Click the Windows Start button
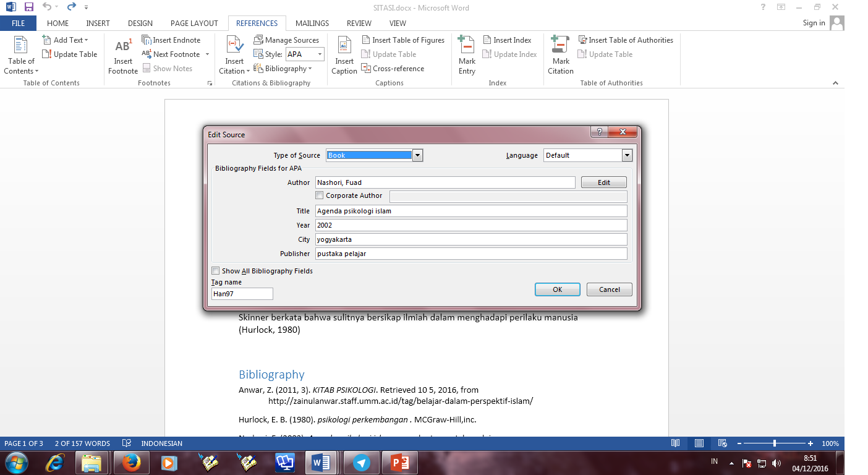Image resolution: width=868 pixels, height=475 pixels. [16, 463]
